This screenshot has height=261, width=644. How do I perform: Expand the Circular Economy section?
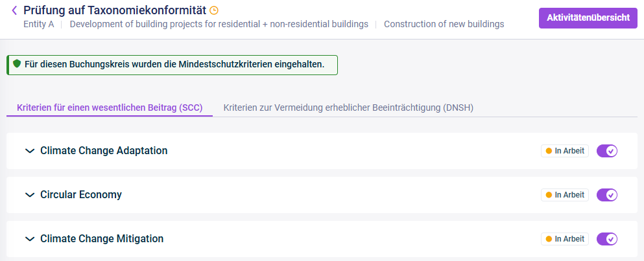click(30, 195)
